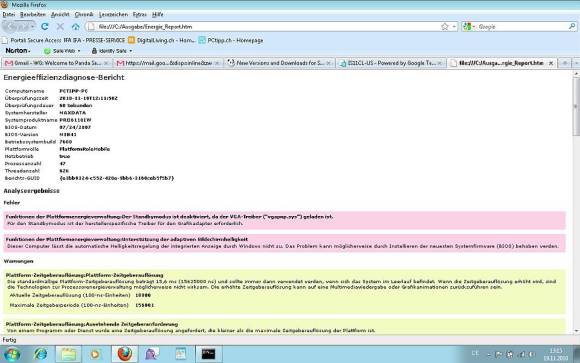Open the search engine selector dropdown
580x363 pixels.
(473, 27)
